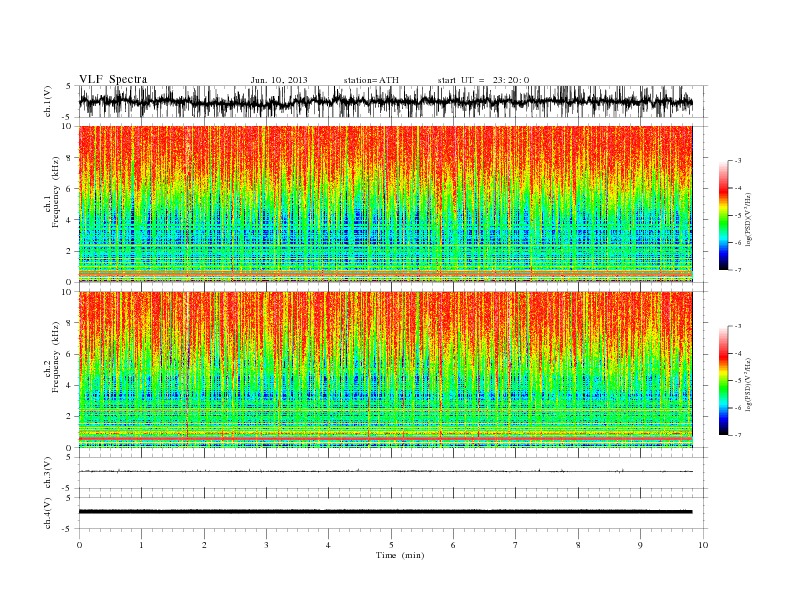The image size is (792, 612).
Task: Click the time axis tick label "7"
Action: tap(516, 545)
